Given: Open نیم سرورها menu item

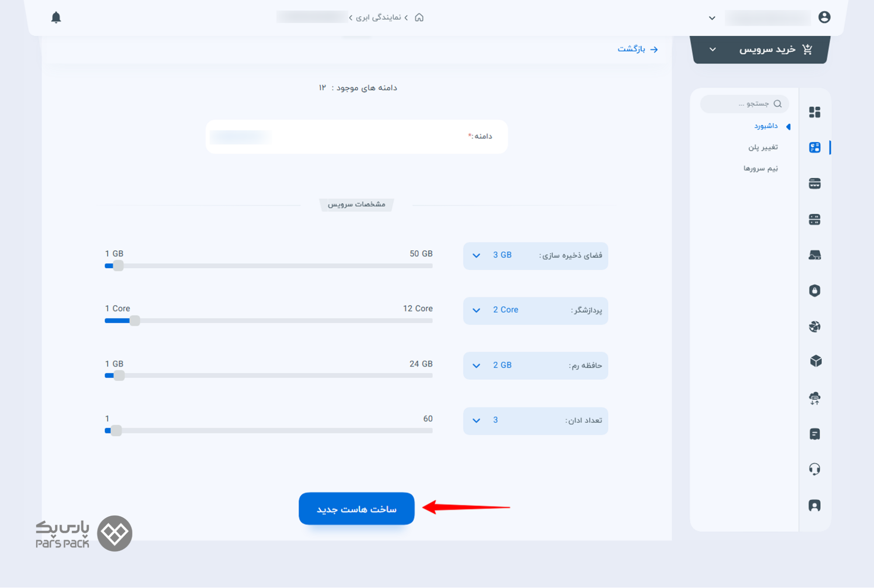Looking at the screenshot, I should (x=760, y=168).
